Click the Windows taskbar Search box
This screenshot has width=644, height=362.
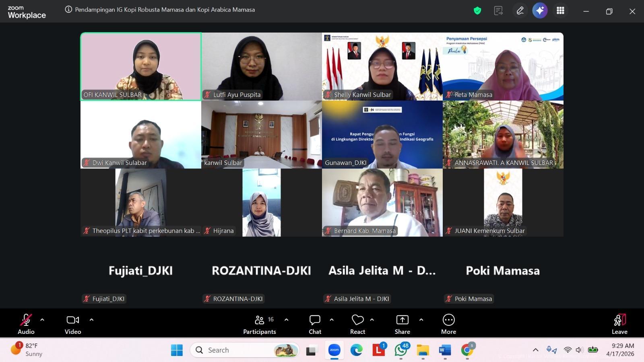(245, 350)
